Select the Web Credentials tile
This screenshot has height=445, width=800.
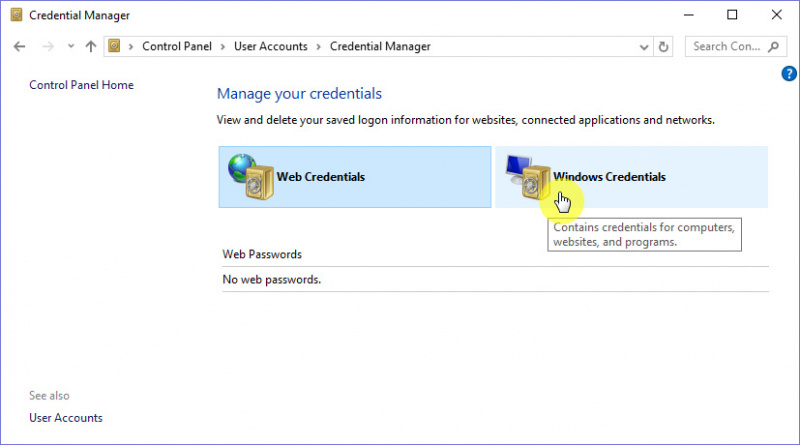[x=355, y=177]
